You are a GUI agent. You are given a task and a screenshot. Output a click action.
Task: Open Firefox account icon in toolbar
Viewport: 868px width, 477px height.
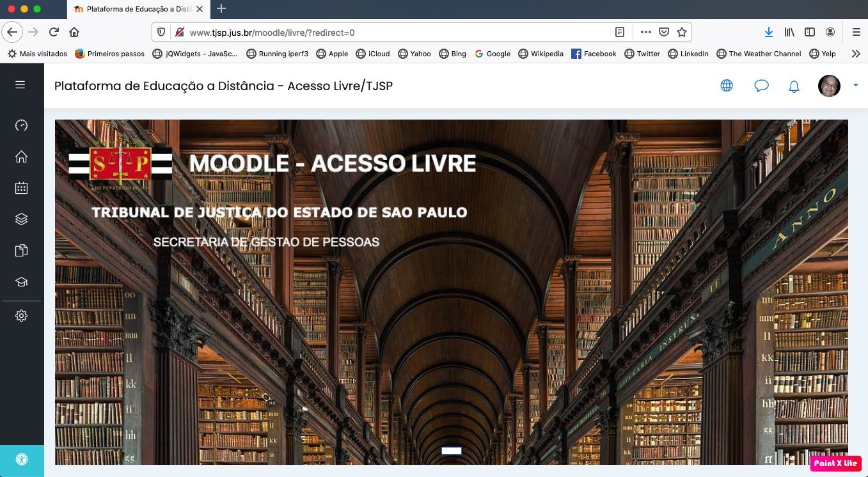point(830,32)
